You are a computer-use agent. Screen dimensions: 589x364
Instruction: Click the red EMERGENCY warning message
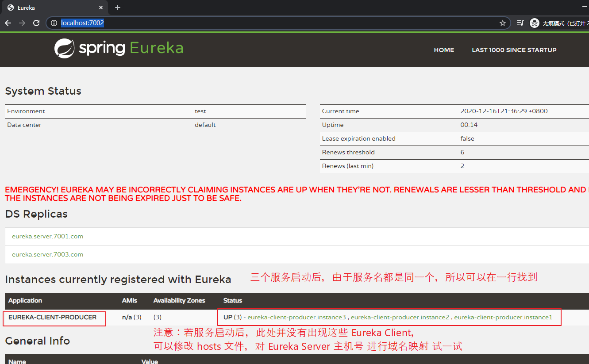point(296,194)
